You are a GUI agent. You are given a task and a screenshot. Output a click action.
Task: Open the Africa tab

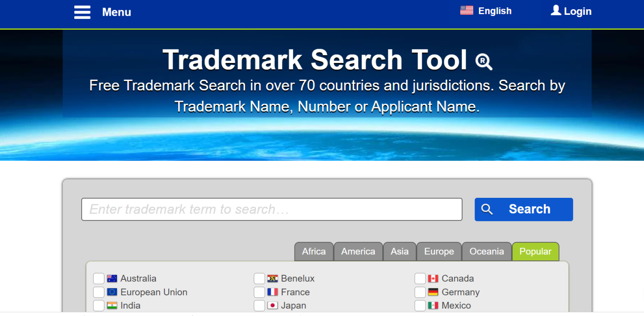(314, 252)
